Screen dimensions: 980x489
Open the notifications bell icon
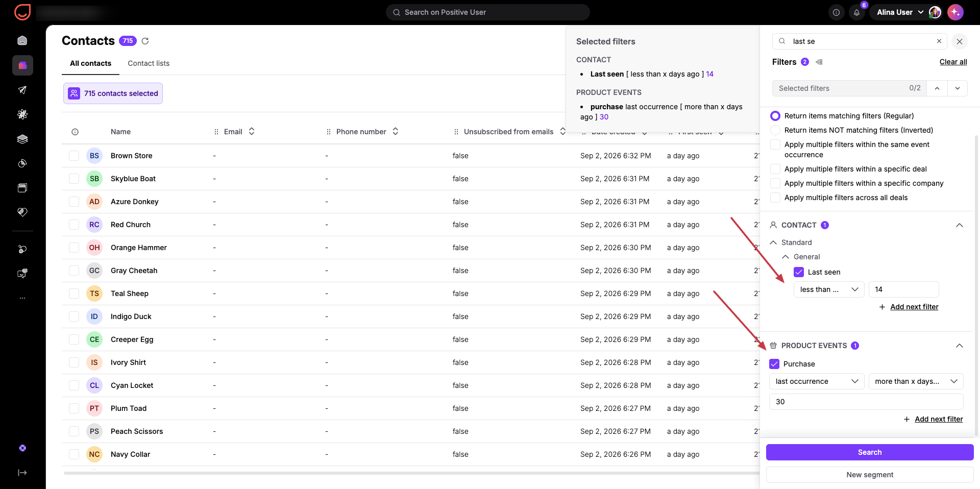click(x=856, y=12)
